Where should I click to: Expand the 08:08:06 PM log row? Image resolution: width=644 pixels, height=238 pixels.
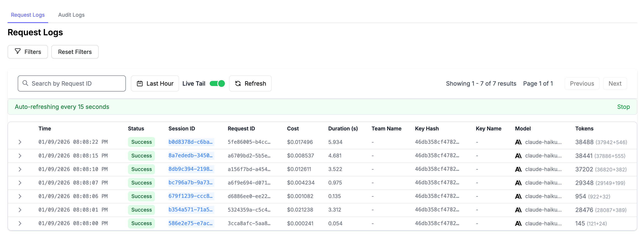pyautogui.click(x=20, y=196)
